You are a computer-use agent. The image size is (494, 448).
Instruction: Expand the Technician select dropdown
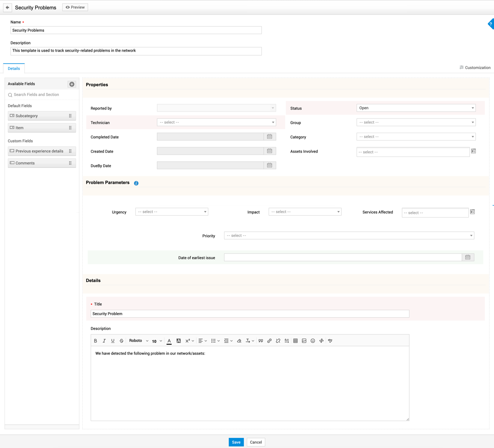pos(216,122)
